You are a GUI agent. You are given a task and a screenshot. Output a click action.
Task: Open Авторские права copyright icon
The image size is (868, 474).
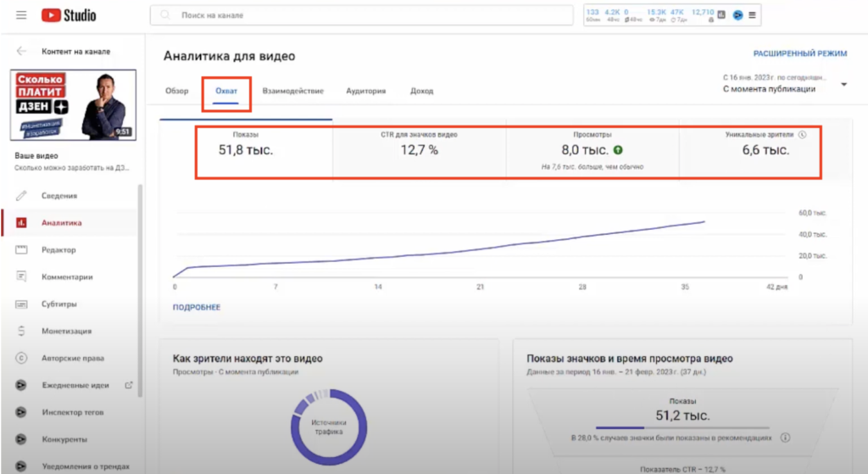[22, 358]
